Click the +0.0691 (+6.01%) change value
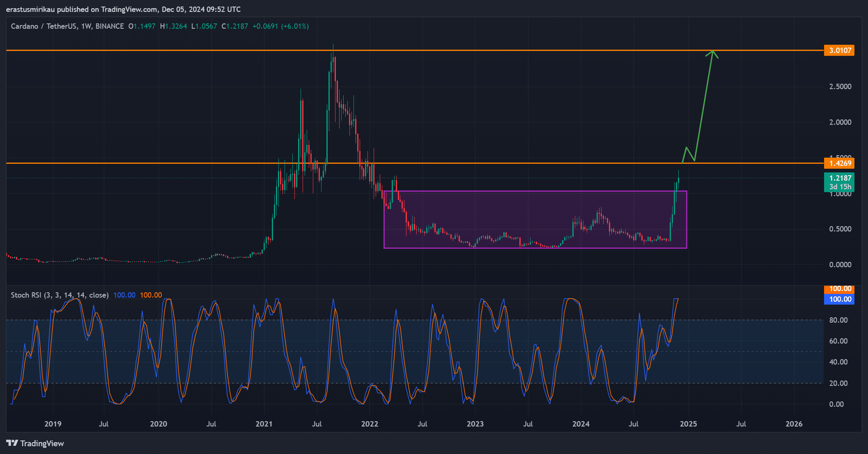 (x=280, y=26)
